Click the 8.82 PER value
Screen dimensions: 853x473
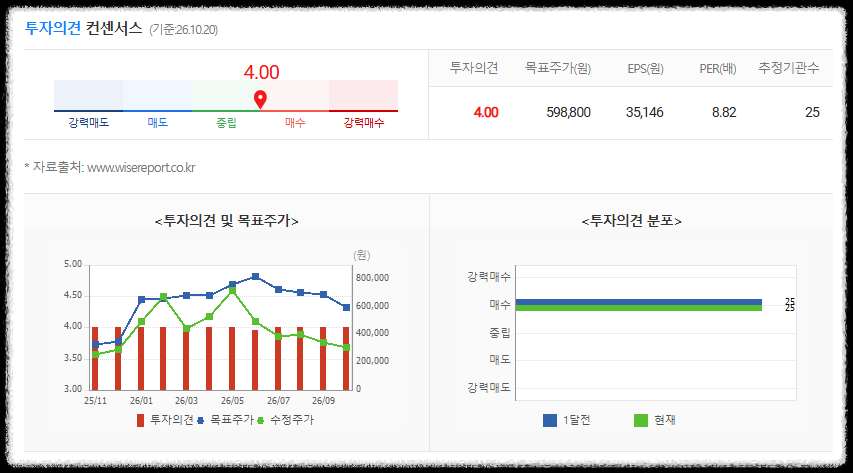pos(724,112)
